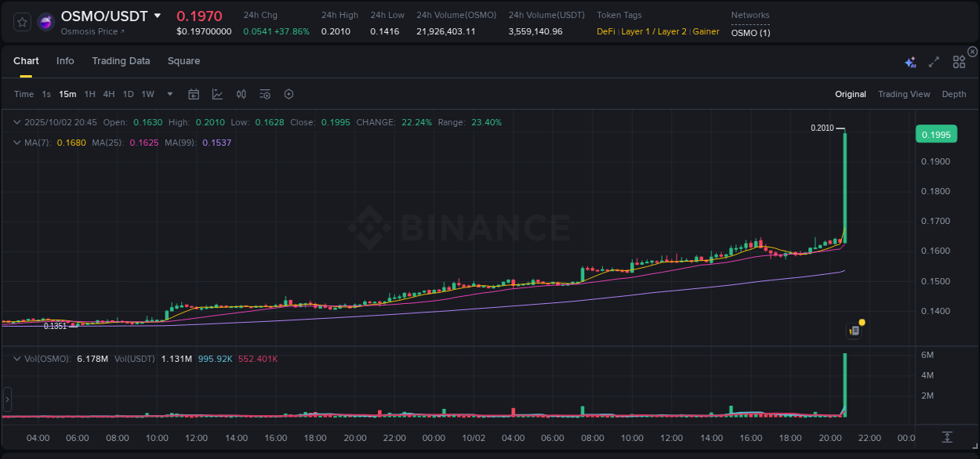The image size is (980, 459).
Task: Collapse the Vol(OSMO) indicator row chevron
Action: pyautogui.click(x=16, y=358)
